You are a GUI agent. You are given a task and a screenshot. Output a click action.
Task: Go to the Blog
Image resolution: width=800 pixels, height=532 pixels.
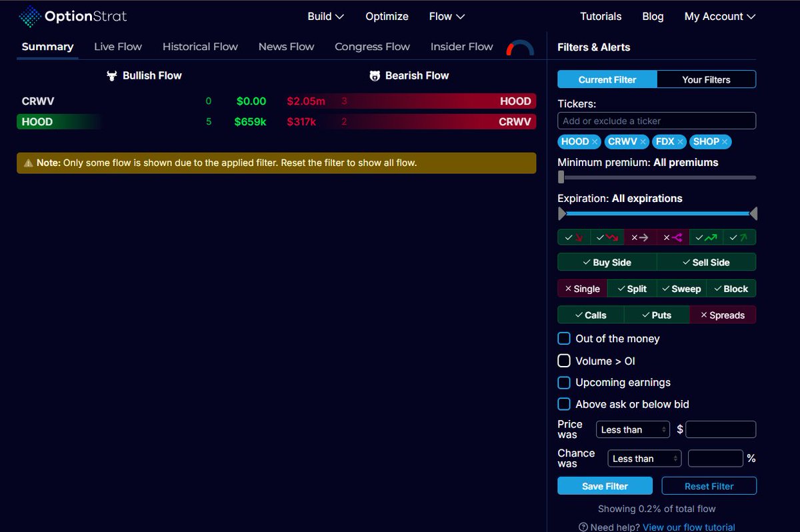point(653,16)
